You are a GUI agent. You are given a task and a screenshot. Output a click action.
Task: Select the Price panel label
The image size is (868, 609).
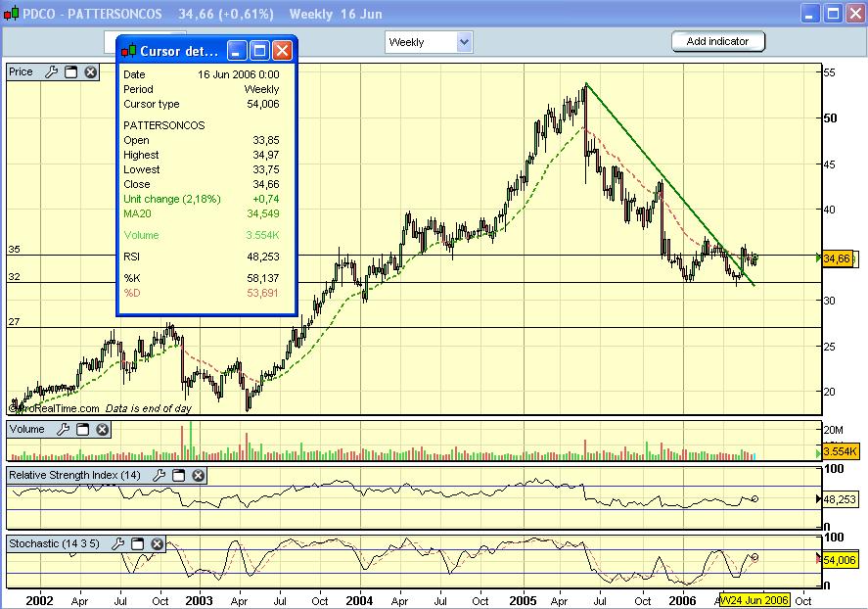21,72
